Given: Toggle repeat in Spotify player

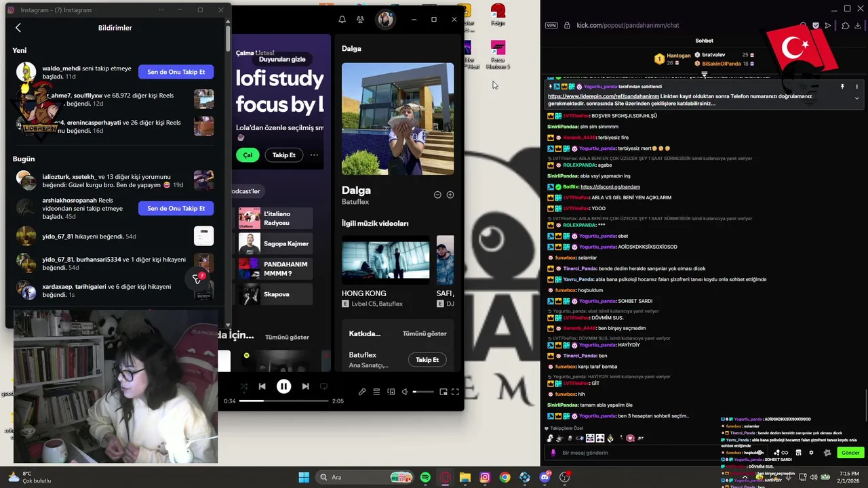Looking at the screenshot, I should (323, 386).
